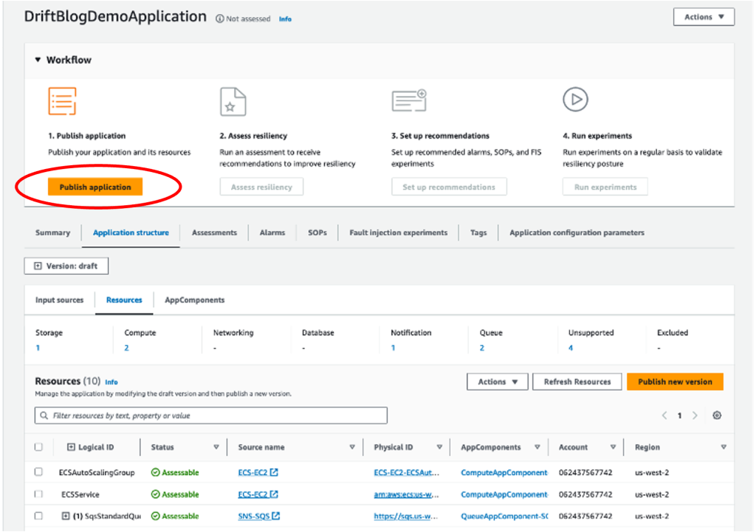Open external link icon in ECSService row
This screenshot has height=532, width=756.
click(274, 494)
